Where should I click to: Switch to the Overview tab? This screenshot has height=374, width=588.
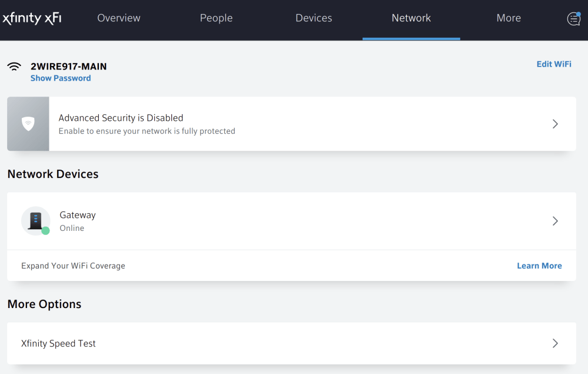coord(118,18)
